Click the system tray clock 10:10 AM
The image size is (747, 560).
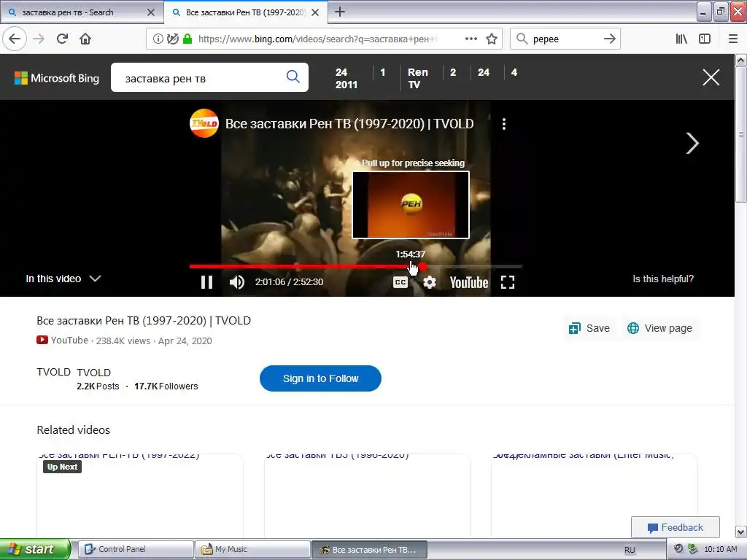coord(720,549)
